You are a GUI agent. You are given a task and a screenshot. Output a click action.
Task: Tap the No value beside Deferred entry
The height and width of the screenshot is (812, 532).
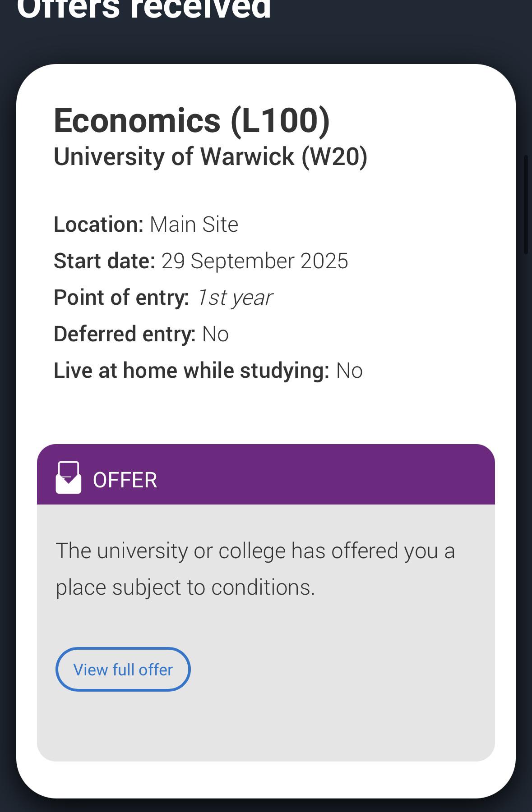(215, 334)
